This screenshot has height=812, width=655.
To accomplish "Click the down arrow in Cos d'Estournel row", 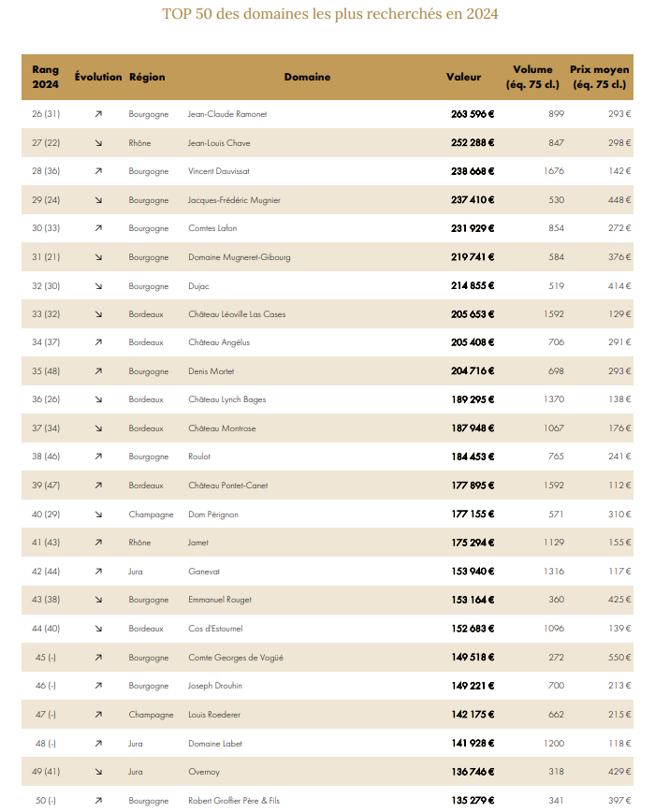I will (98, 628).
